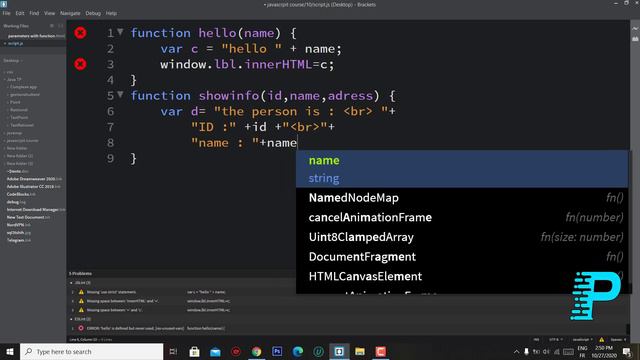Select the ESLint 'hello' never used error
This screenshot has width=640, height=360.
point(136,328)
